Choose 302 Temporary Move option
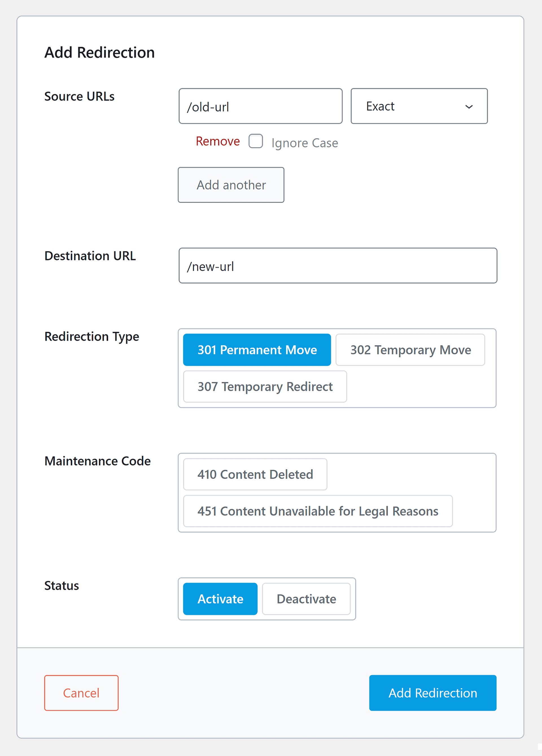 click(x=410, y=350)
